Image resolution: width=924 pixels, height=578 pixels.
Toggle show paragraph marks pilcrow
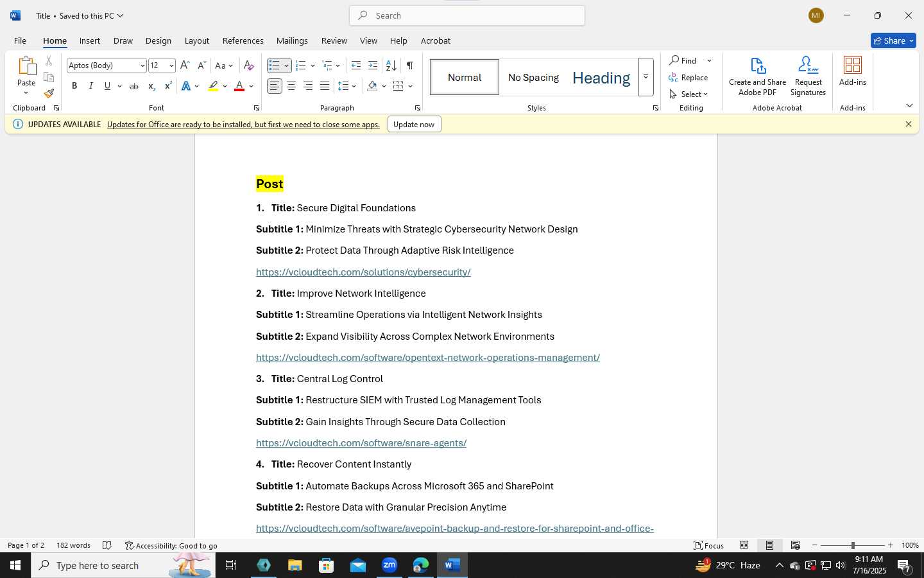point(409,66)
